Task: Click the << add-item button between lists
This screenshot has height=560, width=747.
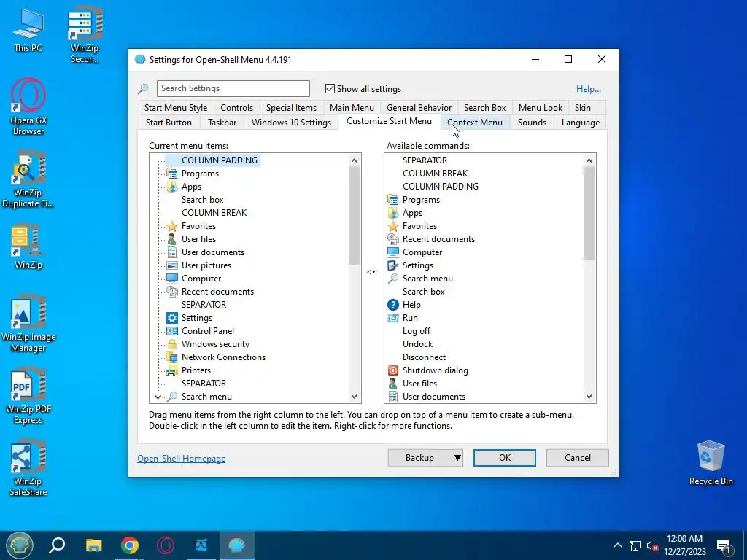Action: (372, 272)
